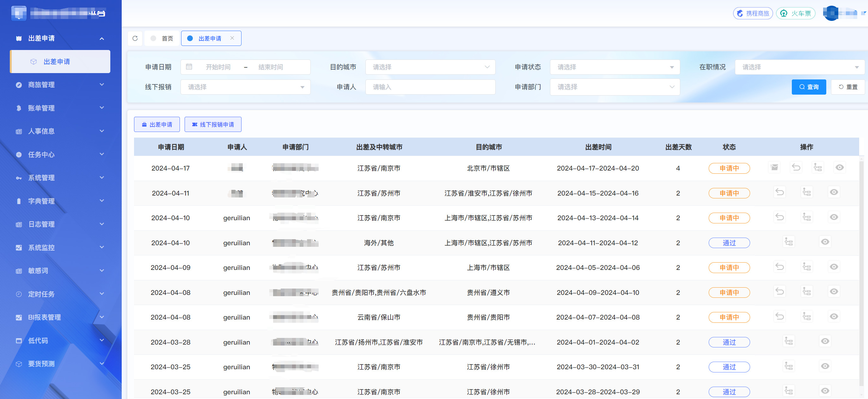Click the 开始时间 start date field
Image resolution: width=868 pixels, height=399 pixels.
tap(218, 67)
